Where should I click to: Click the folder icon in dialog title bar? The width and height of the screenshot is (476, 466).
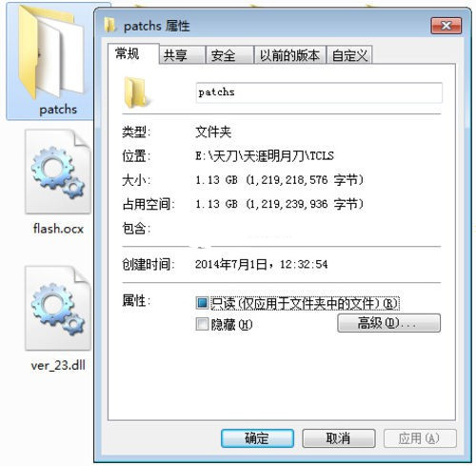110,26
